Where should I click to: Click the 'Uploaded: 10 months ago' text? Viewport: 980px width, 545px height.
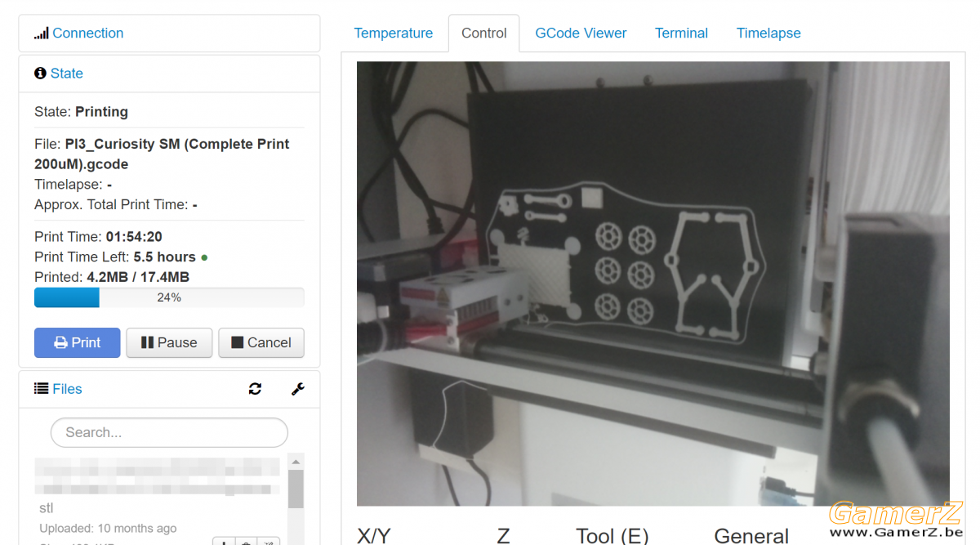[108, 529]
